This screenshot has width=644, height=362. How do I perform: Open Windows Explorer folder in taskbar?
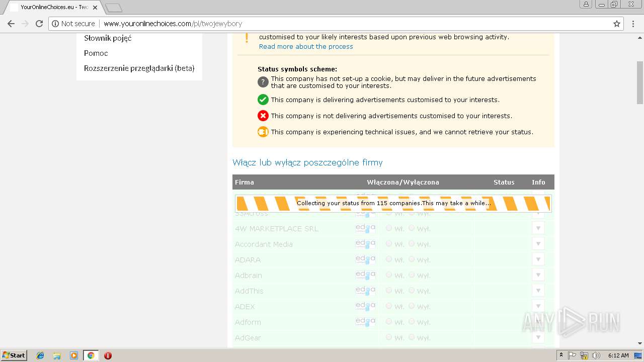click(x=57, y=355)
